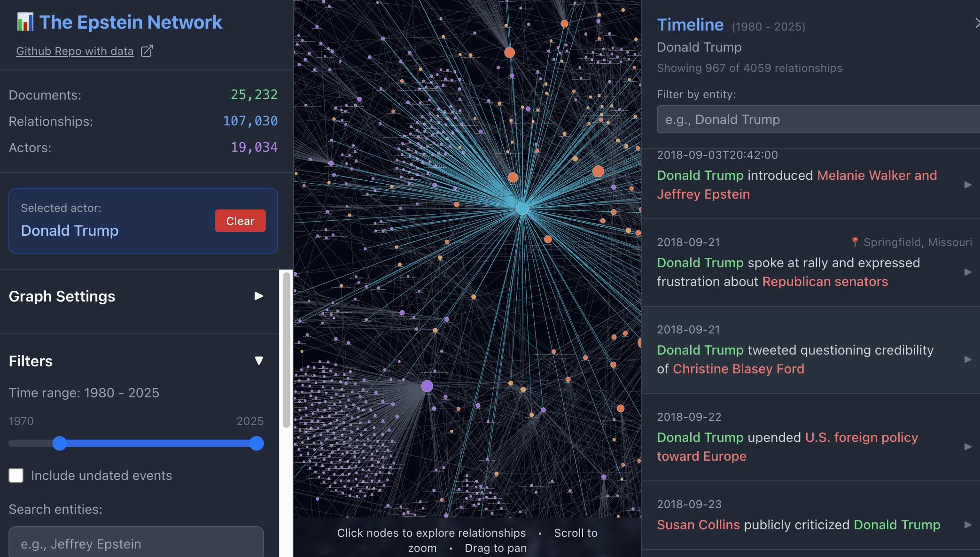Click the Springfield, Missouri location pin icon
The width and height of the screenshot is (980, 557).
tap(855, 242)
